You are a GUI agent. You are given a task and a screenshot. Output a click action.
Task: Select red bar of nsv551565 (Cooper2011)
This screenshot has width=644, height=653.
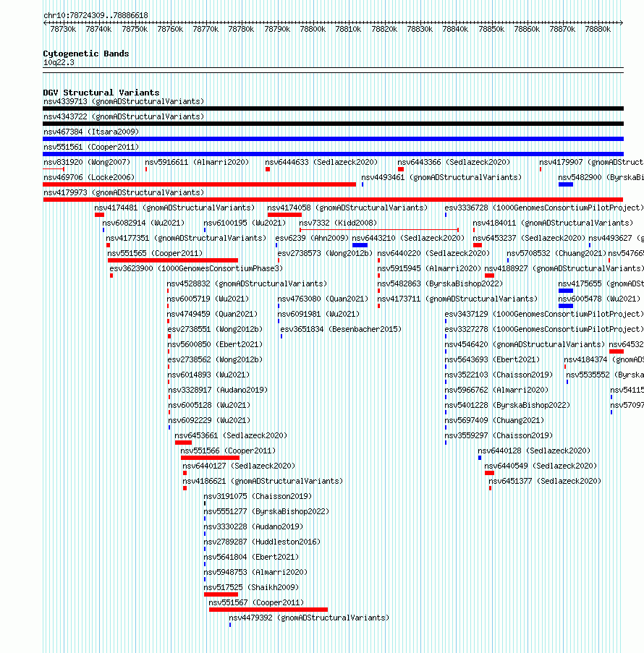[x=173, y=260]
